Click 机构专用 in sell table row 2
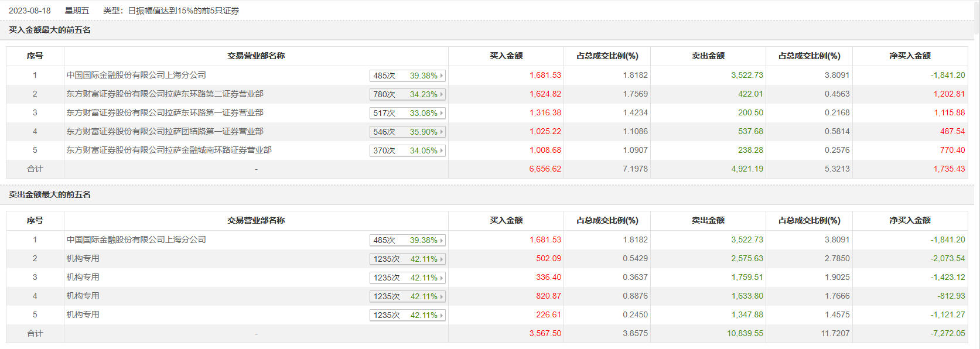Image resolution: width=980 pixels, height=349 pixels. pos(83,258)
